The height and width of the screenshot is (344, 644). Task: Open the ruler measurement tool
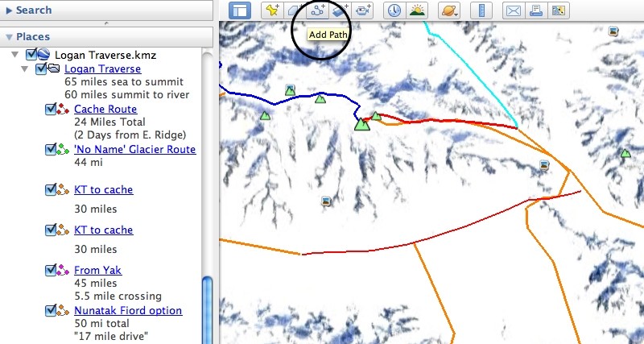point(481,10)
